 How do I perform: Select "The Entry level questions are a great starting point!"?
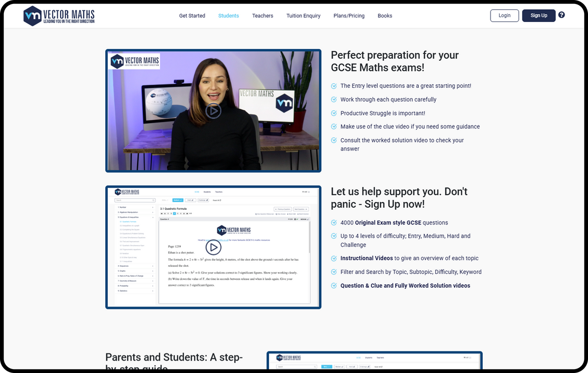pos(406,86)
